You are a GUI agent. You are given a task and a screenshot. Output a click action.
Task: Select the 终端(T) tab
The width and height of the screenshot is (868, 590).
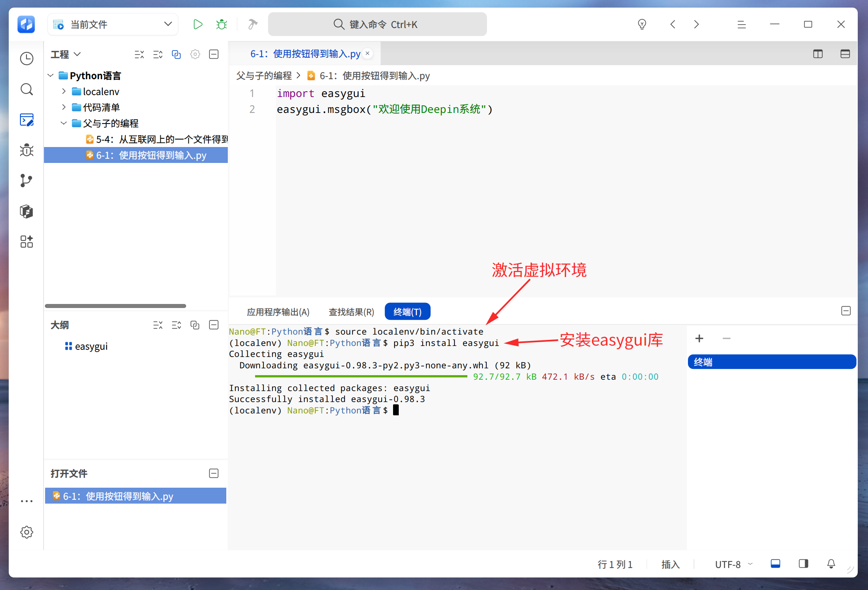click(407, 311)
